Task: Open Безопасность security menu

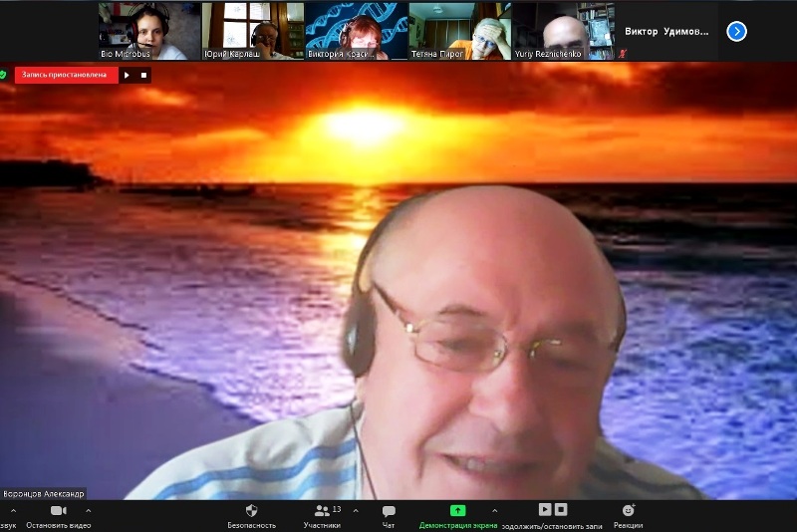Action: pos(252,516)
